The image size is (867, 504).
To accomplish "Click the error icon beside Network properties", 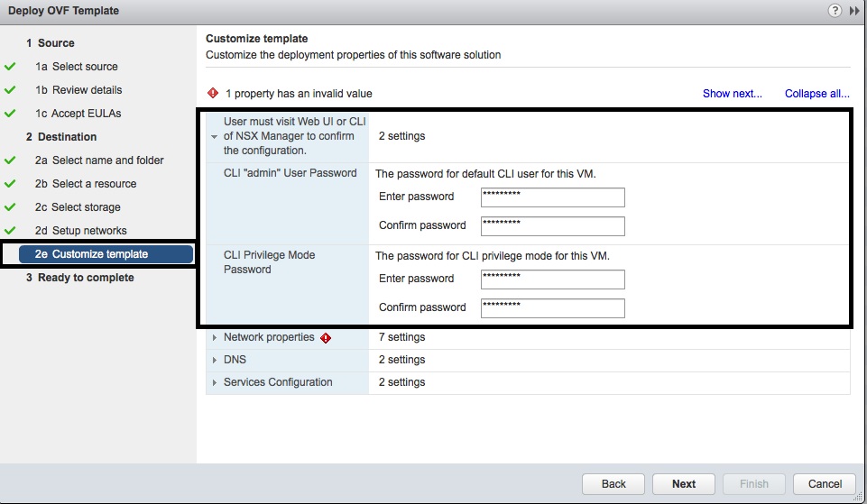I will coord(326,338).
